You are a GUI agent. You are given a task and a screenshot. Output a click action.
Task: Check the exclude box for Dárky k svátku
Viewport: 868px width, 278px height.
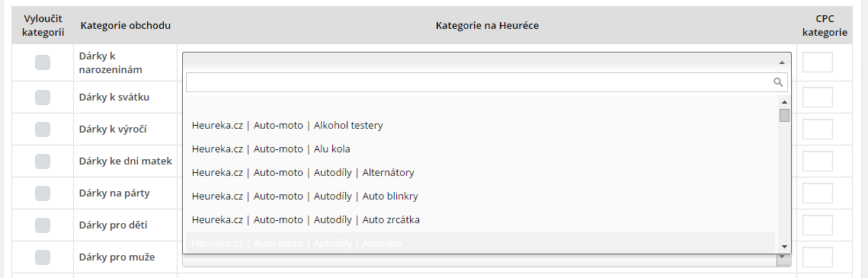coord(43,97)
